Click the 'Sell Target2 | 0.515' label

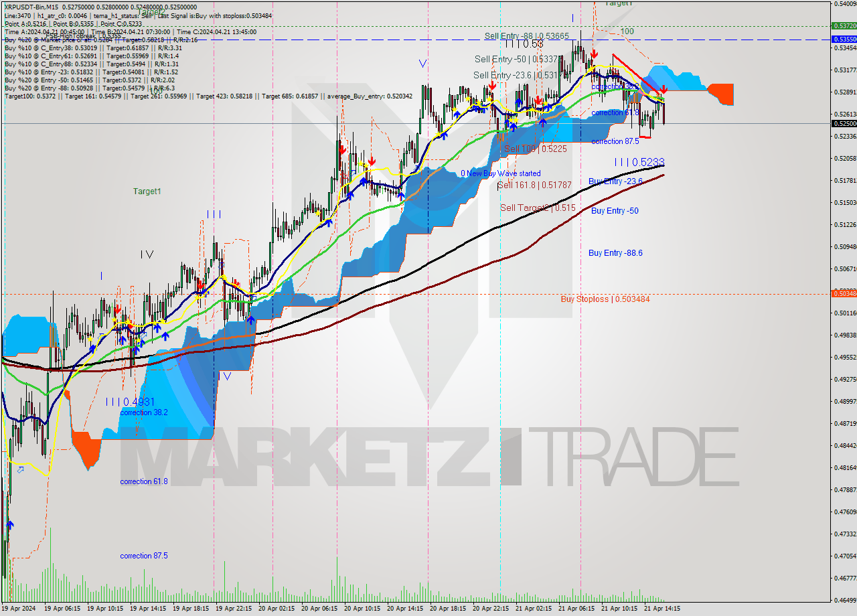coord(538,208)
